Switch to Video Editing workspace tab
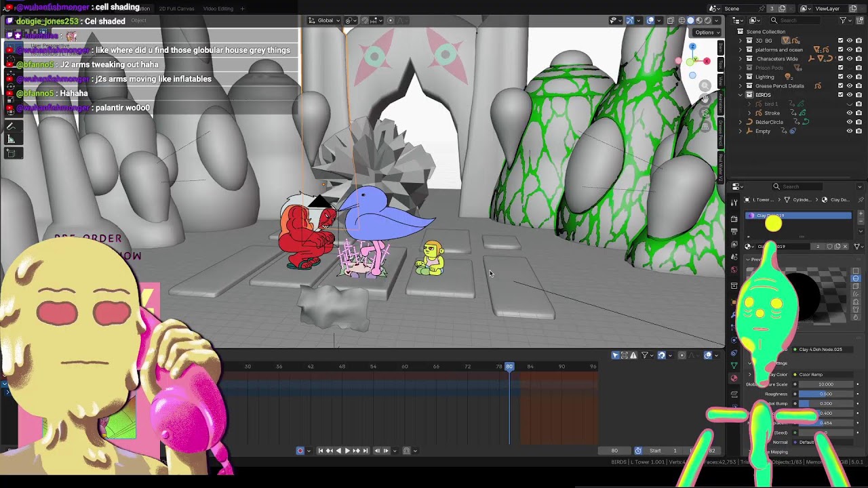 (218, 8)
